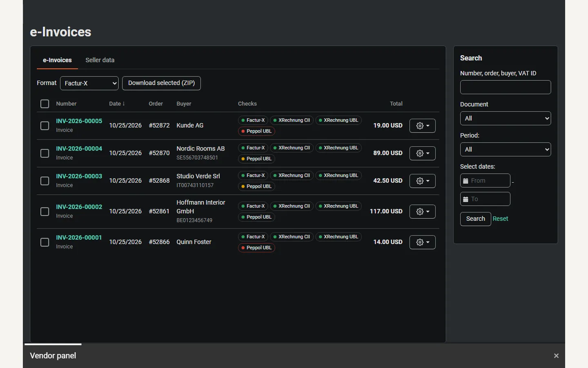Click order number #52872
The height and width of the screenshot is (368, 588).
click(x=159, y=126)
